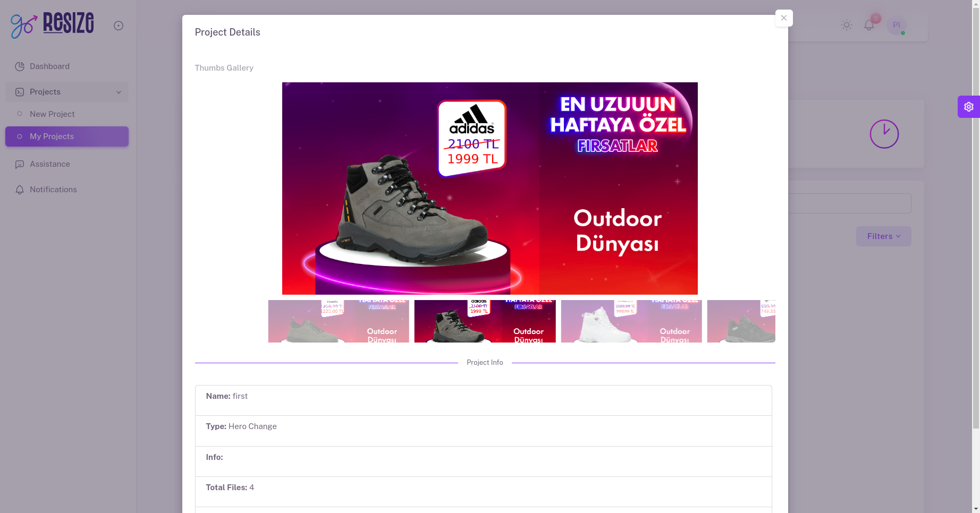
Task: Collapse the Projects menu chevron
Action: [x=119, y=92]
